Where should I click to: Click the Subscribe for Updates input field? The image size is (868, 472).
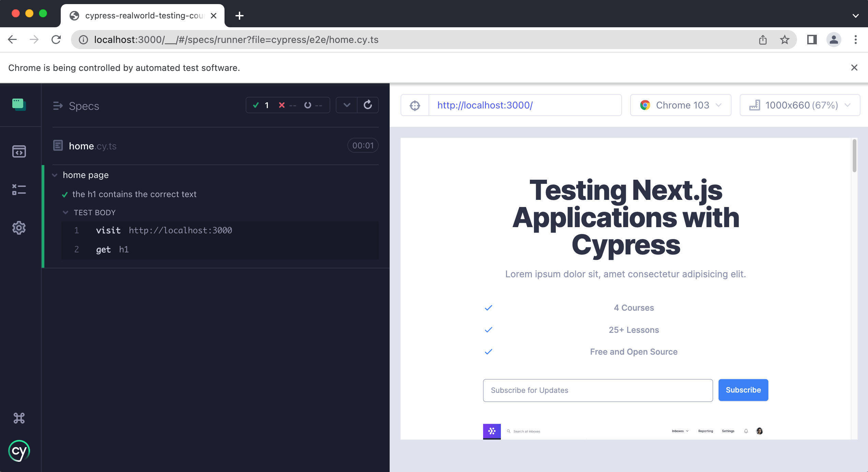(x=598, y=390)
